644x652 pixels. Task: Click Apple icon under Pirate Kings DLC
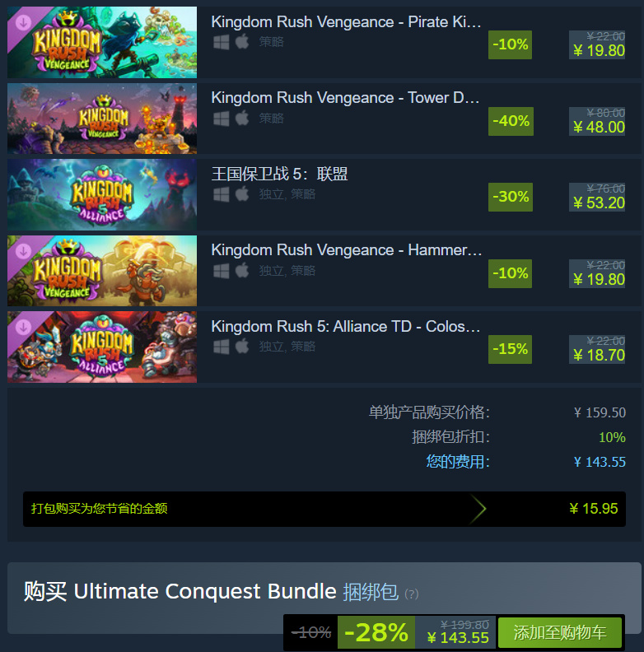[242, 42]
